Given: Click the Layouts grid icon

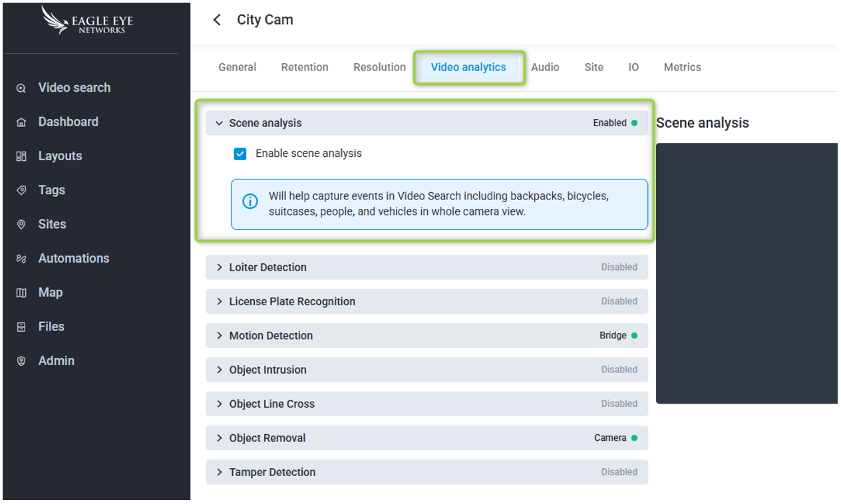Looking at the screenshot, I should point(21,156).
